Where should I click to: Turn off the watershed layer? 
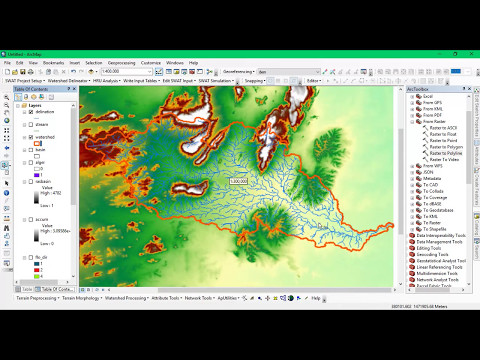coord(31,137)
